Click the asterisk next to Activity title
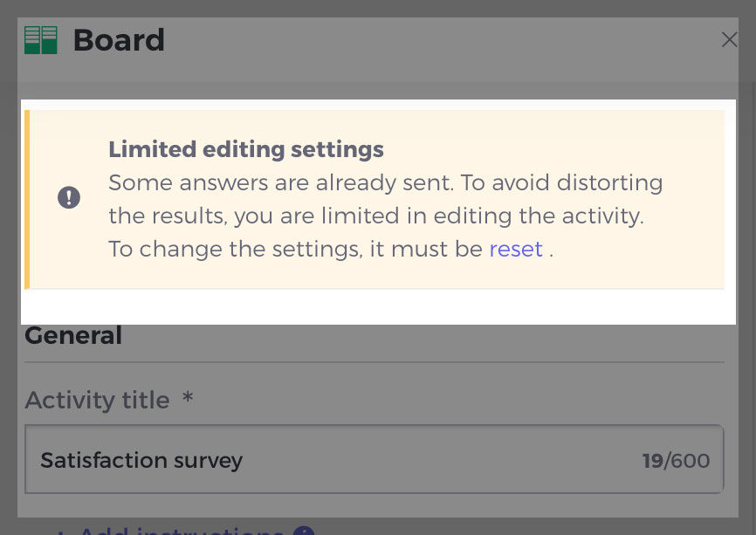 [x=188, y=398]
